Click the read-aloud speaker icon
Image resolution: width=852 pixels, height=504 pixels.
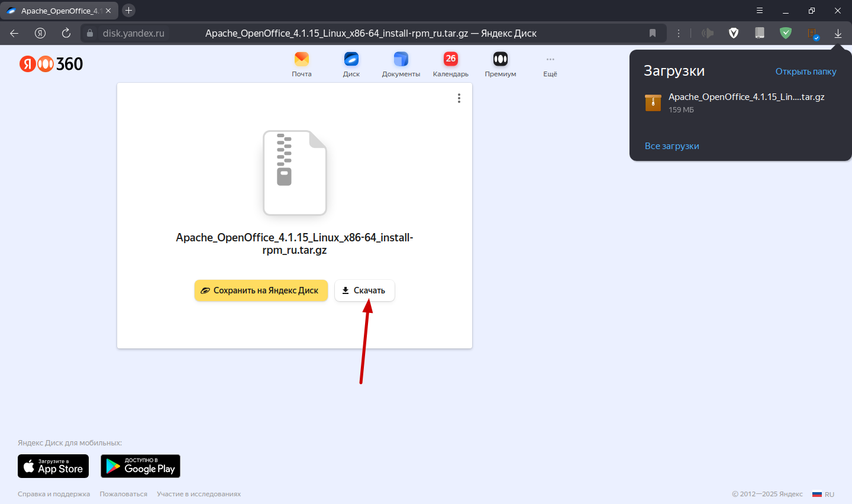(708, 33)
